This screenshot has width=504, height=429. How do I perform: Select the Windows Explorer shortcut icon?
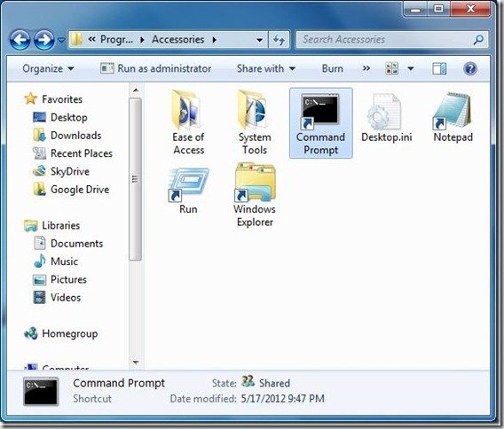click(x=255, y=195)
